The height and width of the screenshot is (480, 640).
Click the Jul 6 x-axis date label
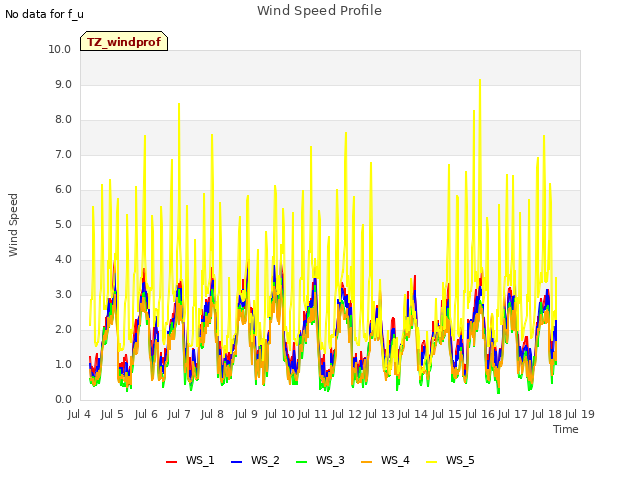[146, 414]
